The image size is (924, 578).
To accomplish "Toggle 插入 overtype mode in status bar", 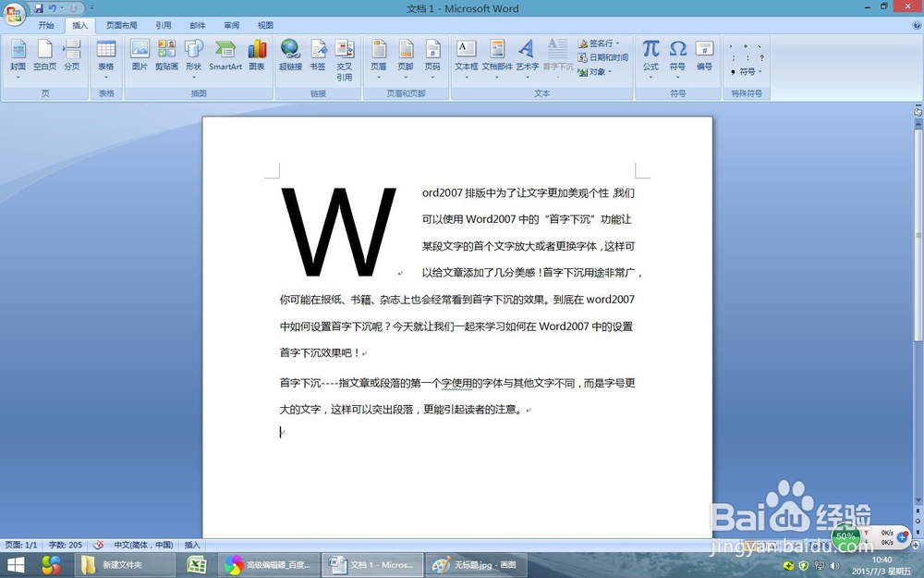I will pyautogui.click(x=192, y=545).
